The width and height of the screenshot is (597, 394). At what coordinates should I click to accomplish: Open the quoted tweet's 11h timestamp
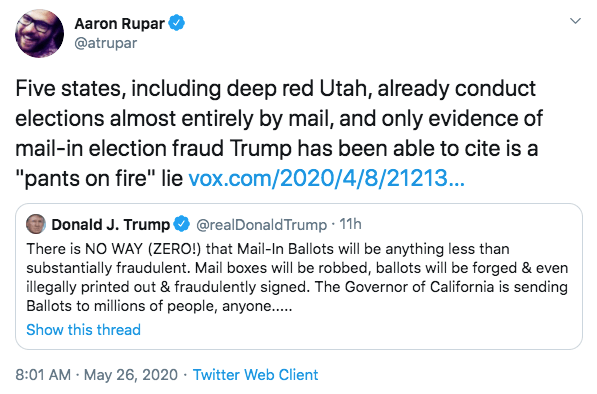point(350,224)
